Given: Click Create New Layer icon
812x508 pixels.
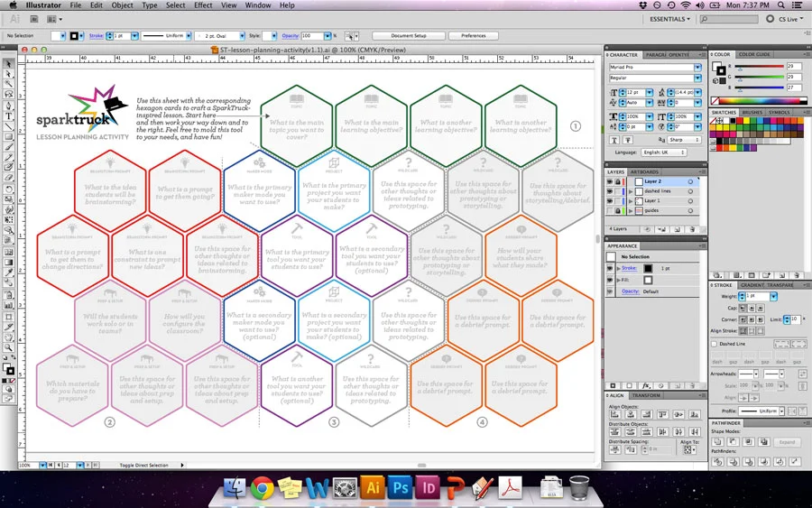Looking at the screenshot, I should (677, 229).
